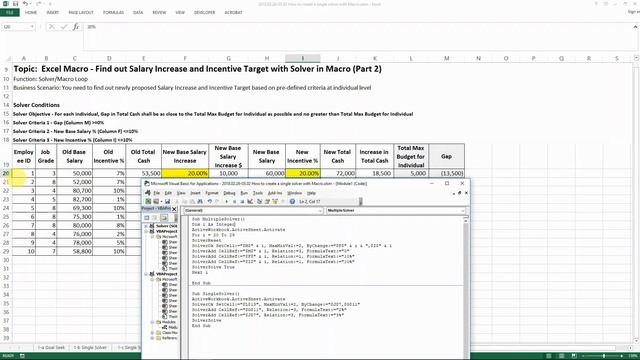The width and height of the screenshot is (640, 360).
Task: Switch to the Goal Seek sheet tab
Action: click(x=51, y=348)
